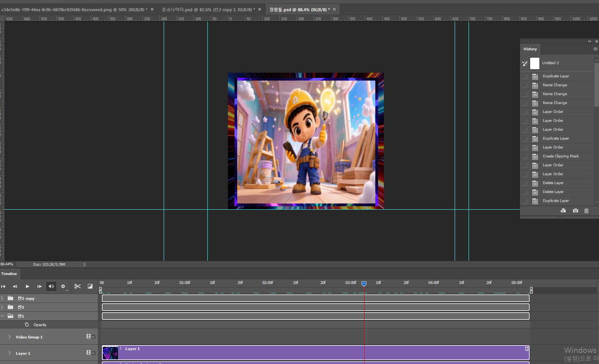Select the History panel tab
Viewport: 599px width, 364px height.
point(530,49)
